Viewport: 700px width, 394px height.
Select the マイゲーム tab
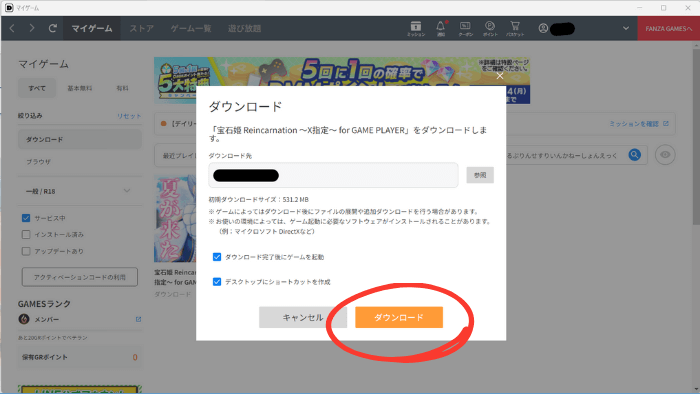click(92, 29)
